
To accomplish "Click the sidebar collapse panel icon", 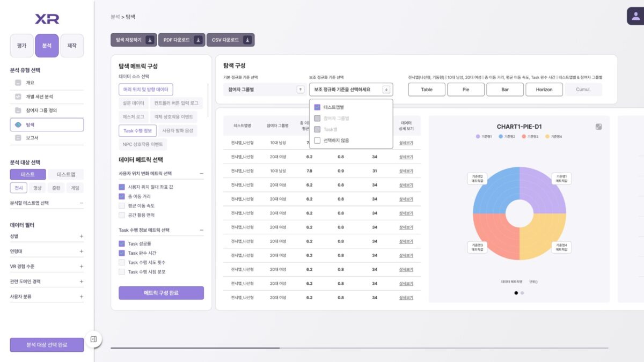I will [93, 339].
